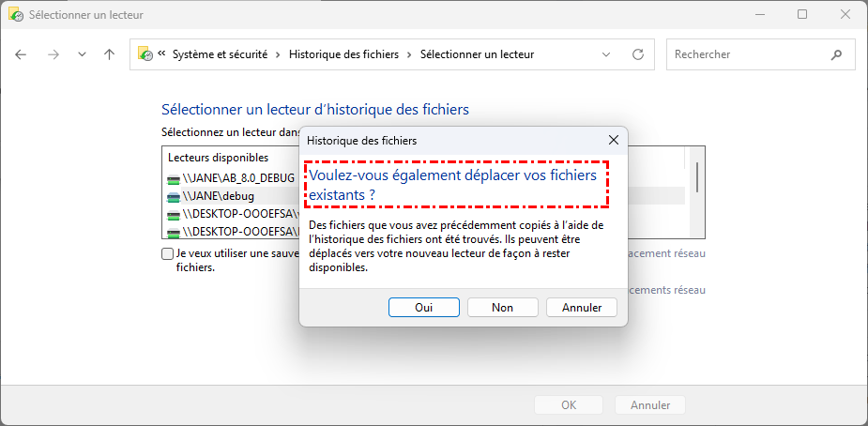Screen dimensions: 868x426
Task: Expand chevron after 'Système et sécurité' breadcrumb
Action: (277, 54)
